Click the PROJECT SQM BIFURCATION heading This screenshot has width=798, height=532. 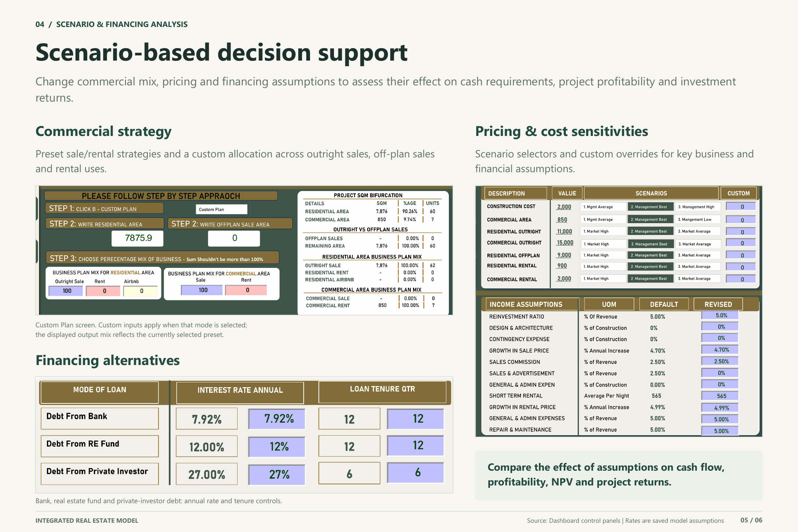pyautogui.click(x=368, y=195)
